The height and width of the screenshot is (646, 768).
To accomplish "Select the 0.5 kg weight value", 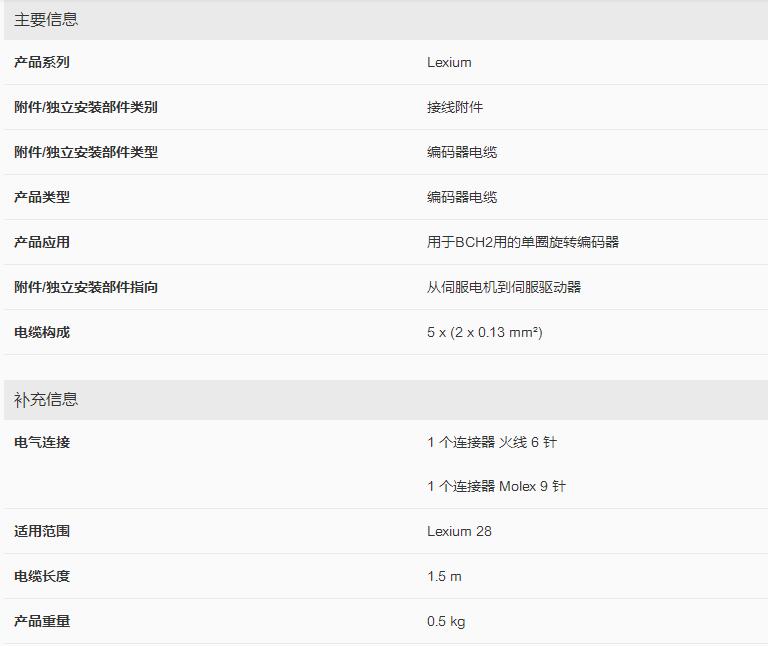I will [x=446, y=622].
